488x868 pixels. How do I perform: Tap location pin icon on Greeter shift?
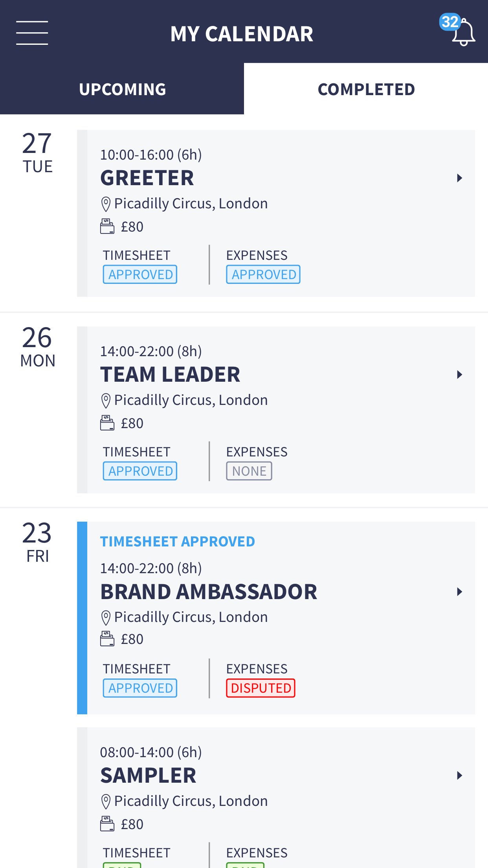click(x=106, y=204)
